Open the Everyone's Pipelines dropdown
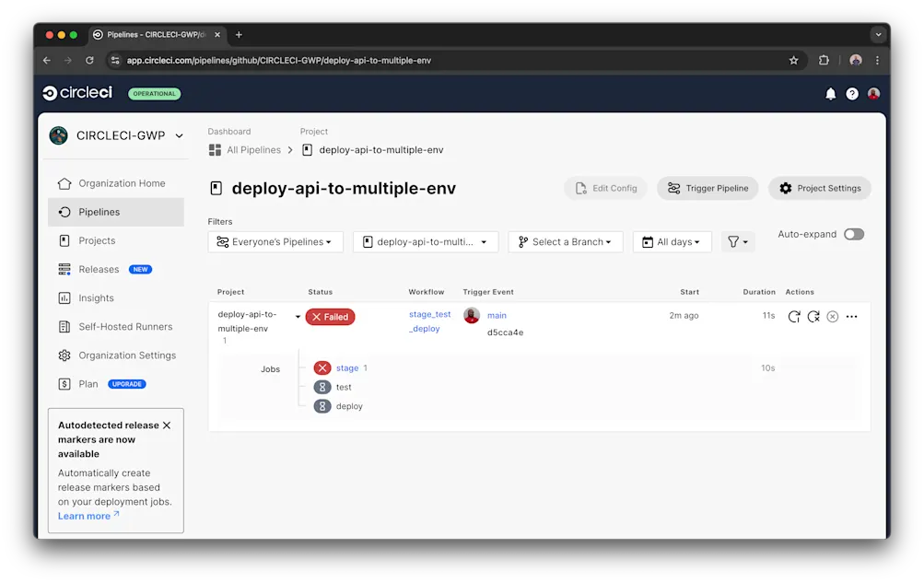924x583 pixels. coord(275,241)
